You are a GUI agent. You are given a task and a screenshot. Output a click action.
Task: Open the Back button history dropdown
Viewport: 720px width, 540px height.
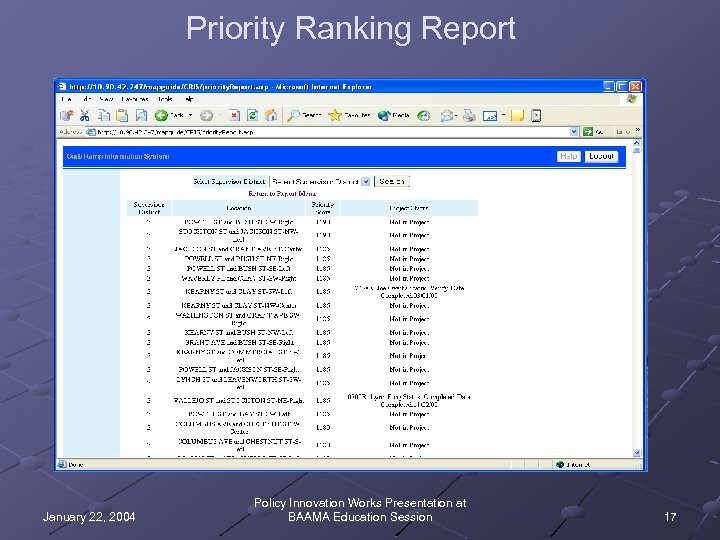[x=190, y=115]
